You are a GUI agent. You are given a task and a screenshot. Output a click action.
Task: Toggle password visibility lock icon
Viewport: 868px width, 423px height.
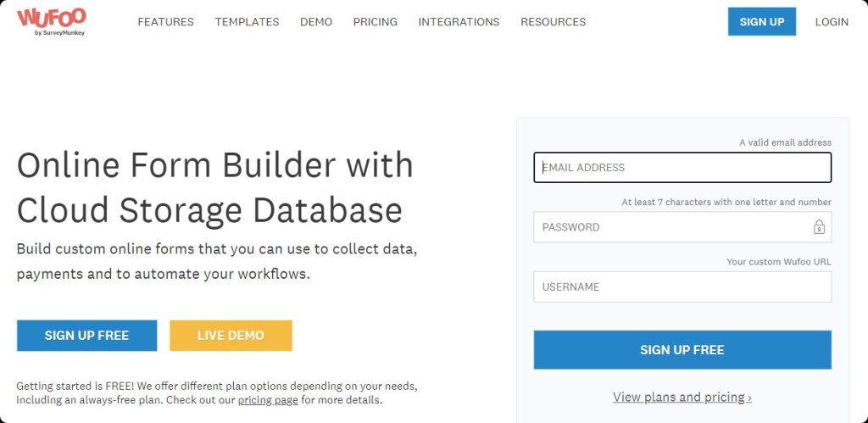coord(819,226)
